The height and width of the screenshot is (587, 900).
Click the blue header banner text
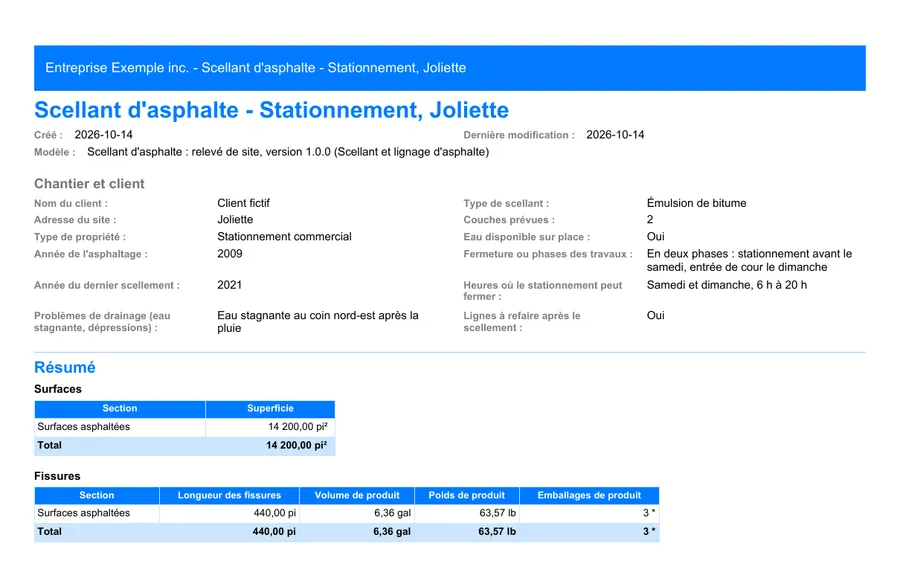click(255, 68)
